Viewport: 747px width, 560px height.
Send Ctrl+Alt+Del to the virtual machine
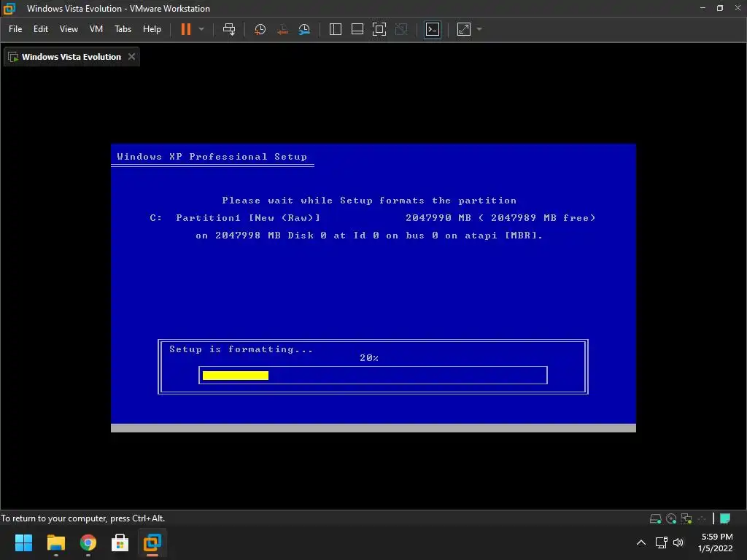[x=229, y=29]
